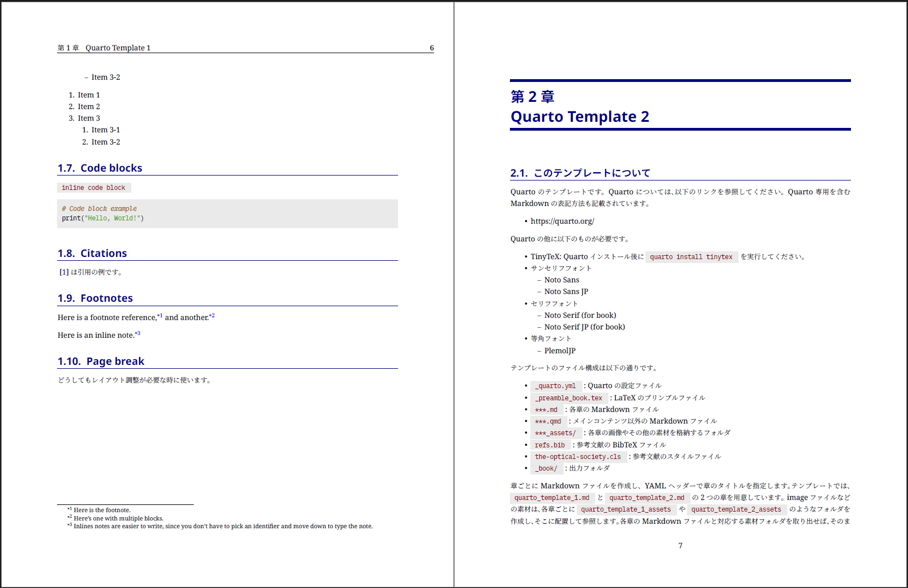
Task: Click numbered list entry '1. Item 1'
Action: [84, 95]
